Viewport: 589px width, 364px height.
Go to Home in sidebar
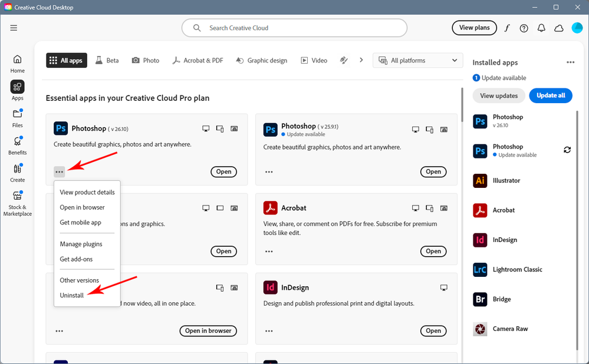17,64
